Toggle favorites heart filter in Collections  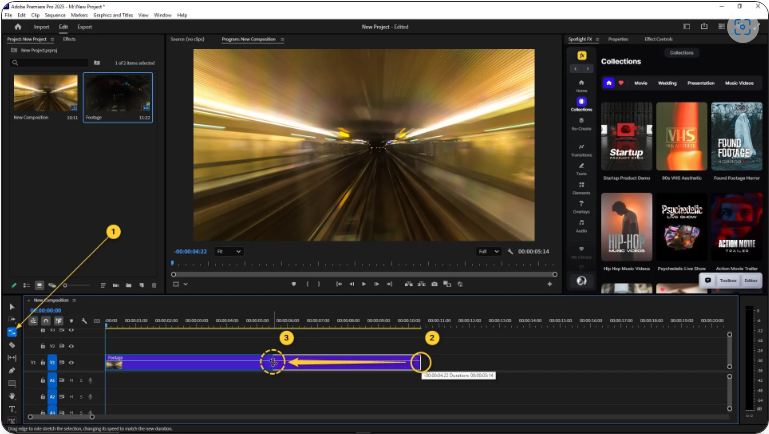[x=621, y=83]
